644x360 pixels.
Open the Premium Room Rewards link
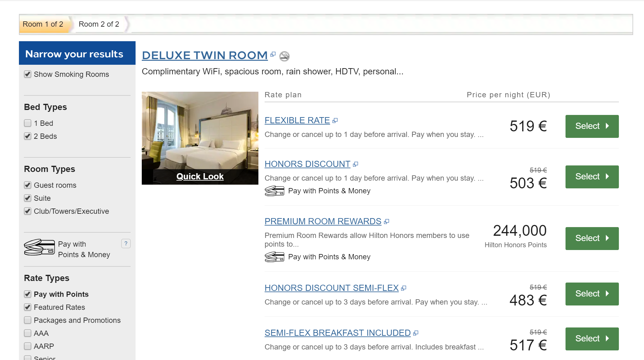click(x=323, y=221)
